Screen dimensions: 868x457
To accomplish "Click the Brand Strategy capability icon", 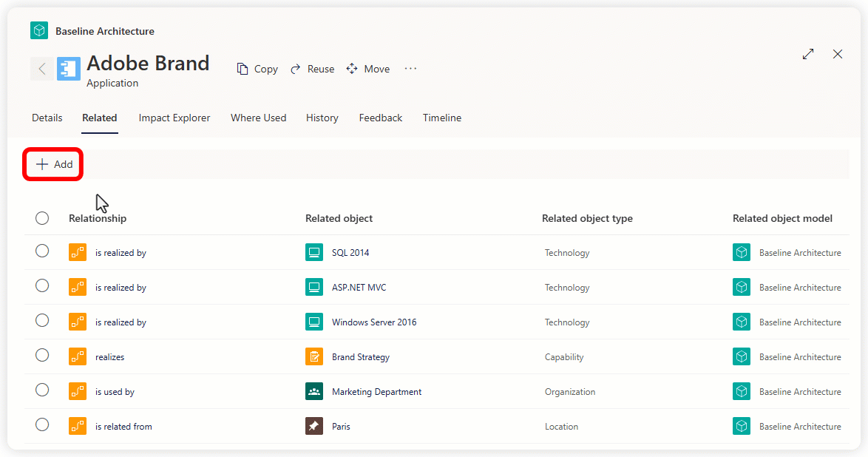I will coord(314,356).
